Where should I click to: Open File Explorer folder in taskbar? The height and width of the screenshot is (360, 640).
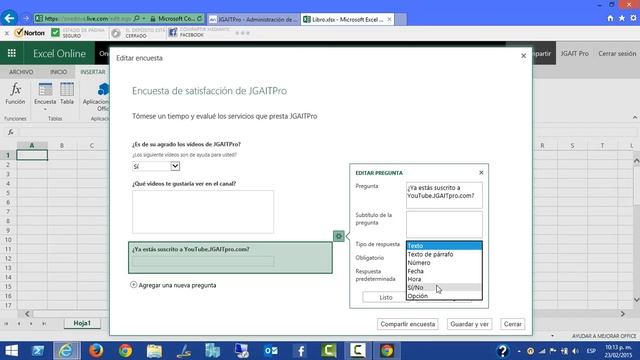pos(154,351)
